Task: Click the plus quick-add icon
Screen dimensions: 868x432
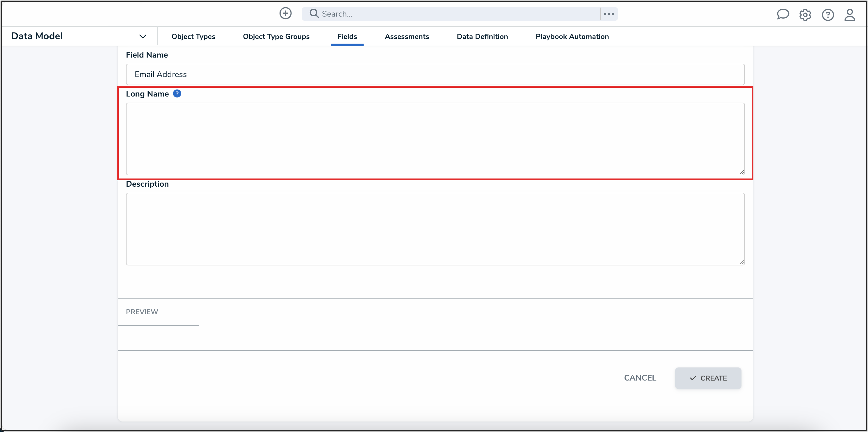Action: [x=285, y=13]
